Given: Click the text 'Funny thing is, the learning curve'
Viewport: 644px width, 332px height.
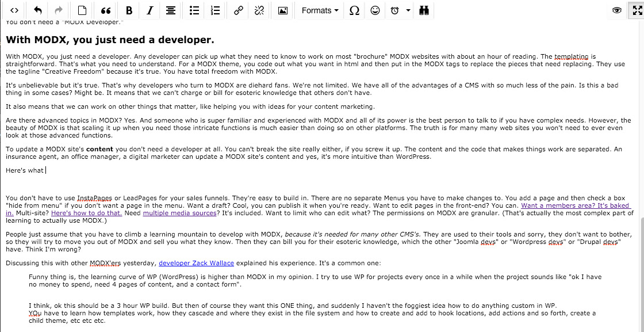Looking at the screenshot, I should pyautogui.click(x=80, y=277).
